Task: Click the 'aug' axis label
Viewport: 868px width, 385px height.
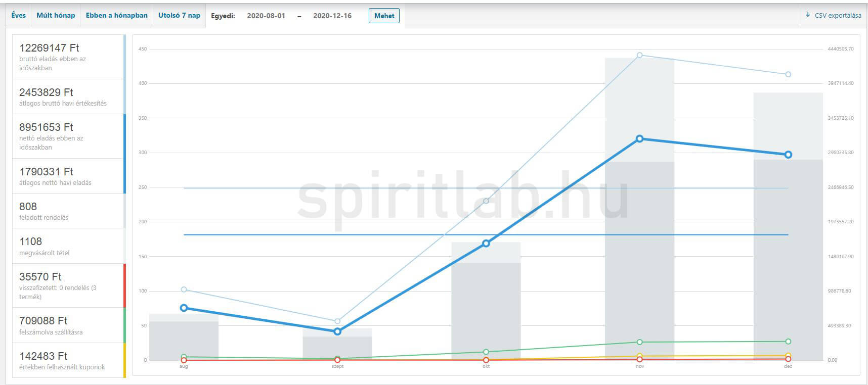Action: point(184,366)
